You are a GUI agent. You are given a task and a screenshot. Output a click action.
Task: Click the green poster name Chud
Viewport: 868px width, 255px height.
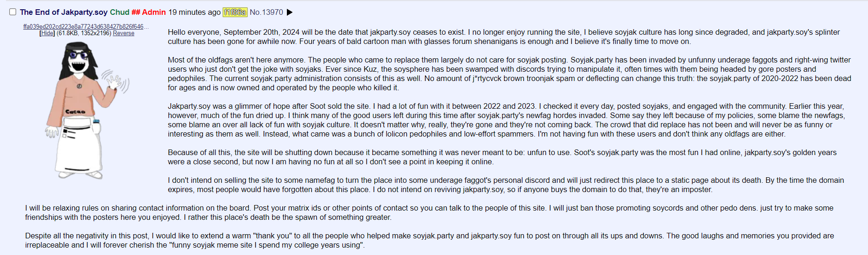pyautogui.click(x=119, y=12)
